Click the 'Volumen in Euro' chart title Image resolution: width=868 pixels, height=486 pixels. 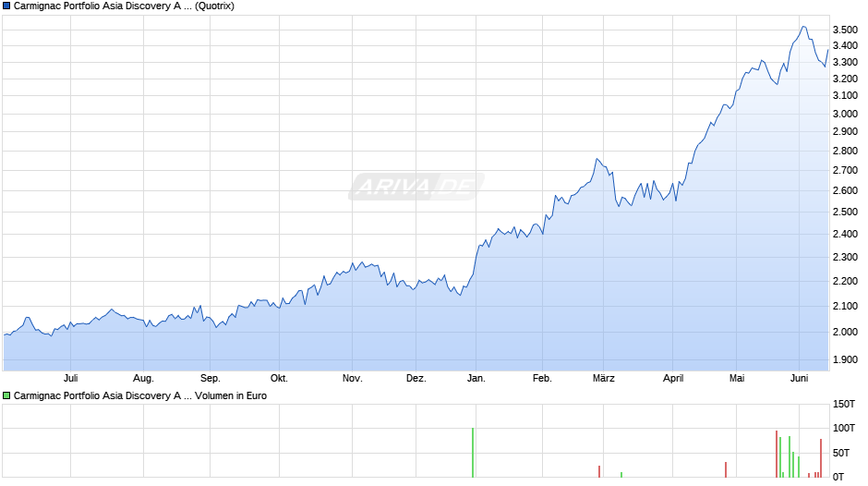(140, 395)
